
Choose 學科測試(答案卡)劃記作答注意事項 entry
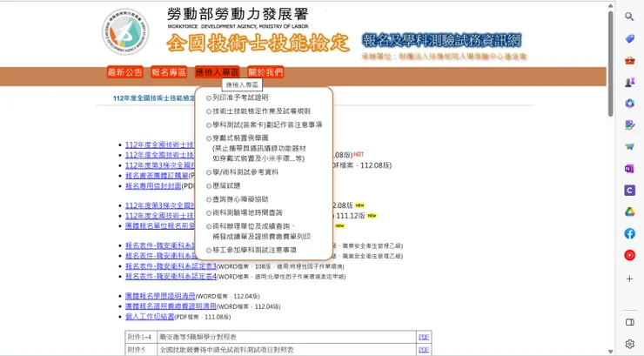coord(267,124)
